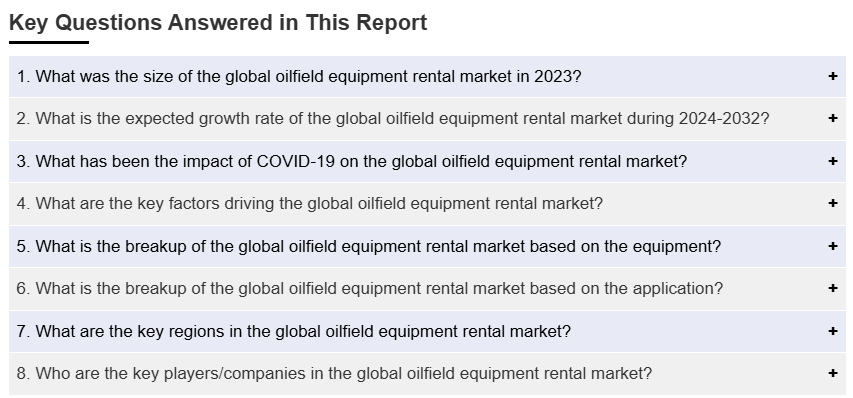
Task: Open the key players/companies question row
Action: click(x=427, y=373)
